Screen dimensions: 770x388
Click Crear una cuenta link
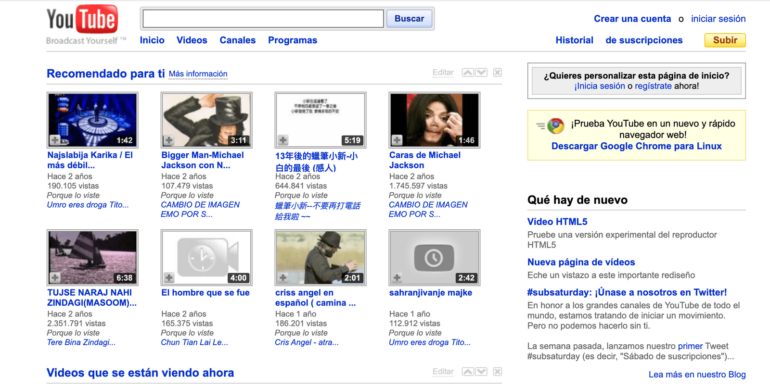pyautogui.click(x=632, y=19)
